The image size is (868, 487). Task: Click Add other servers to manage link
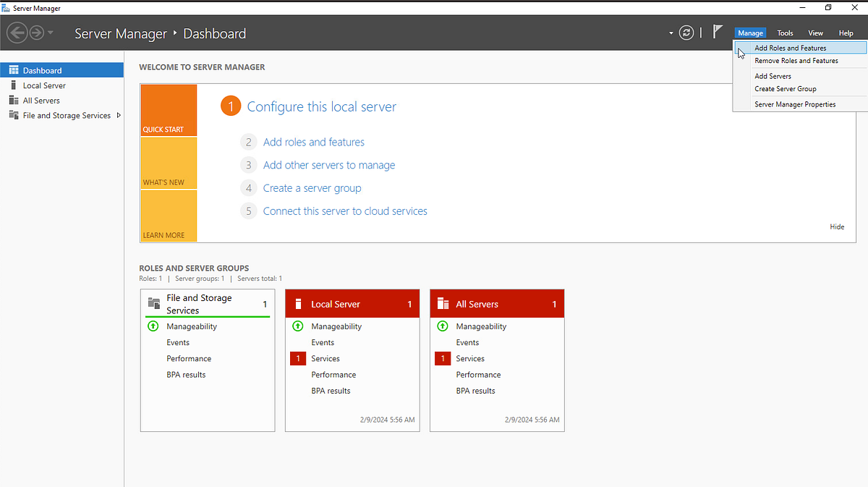pos(329,165)
